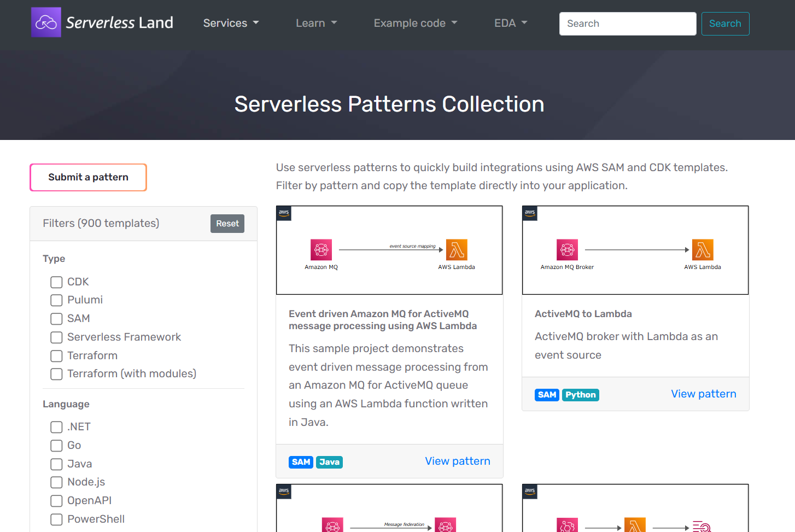
Task: Click aws badge on Message federation diagram
Action: [x=284, y=492]
